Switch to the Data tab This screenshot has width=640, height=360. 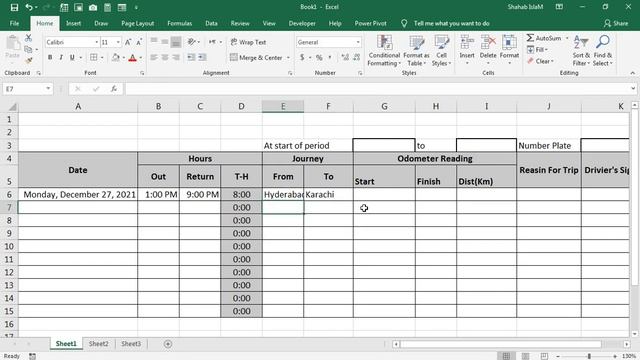(x=211, y=23)
